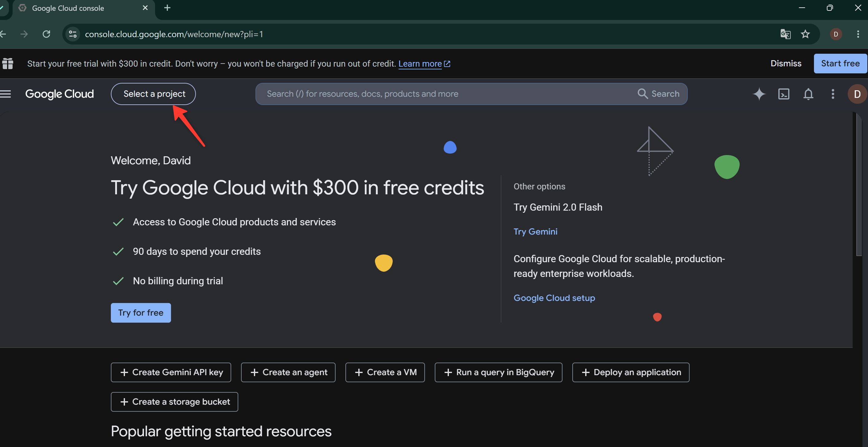Click '90 days to spend your credits'
Viewport: 868px width, 447px height.
(x=197, y=252)
